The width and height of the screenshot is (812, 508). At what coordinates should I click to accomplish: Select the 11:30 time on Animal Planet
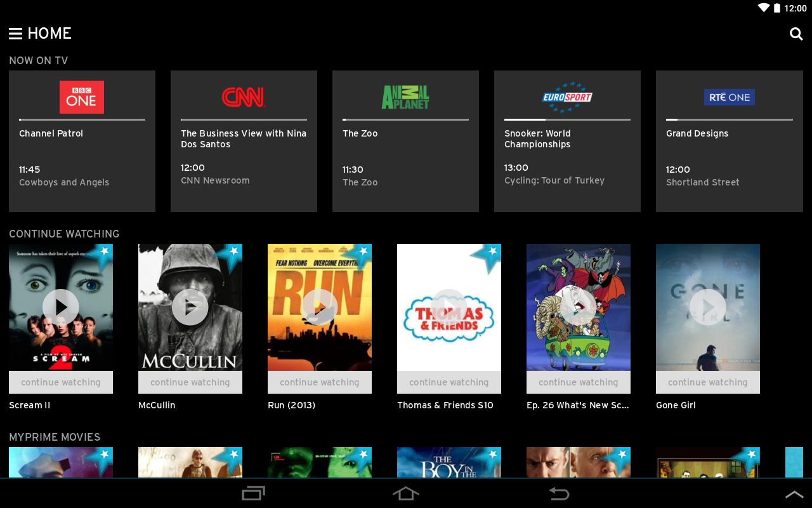pyautogui.click(x=353, y=170)
